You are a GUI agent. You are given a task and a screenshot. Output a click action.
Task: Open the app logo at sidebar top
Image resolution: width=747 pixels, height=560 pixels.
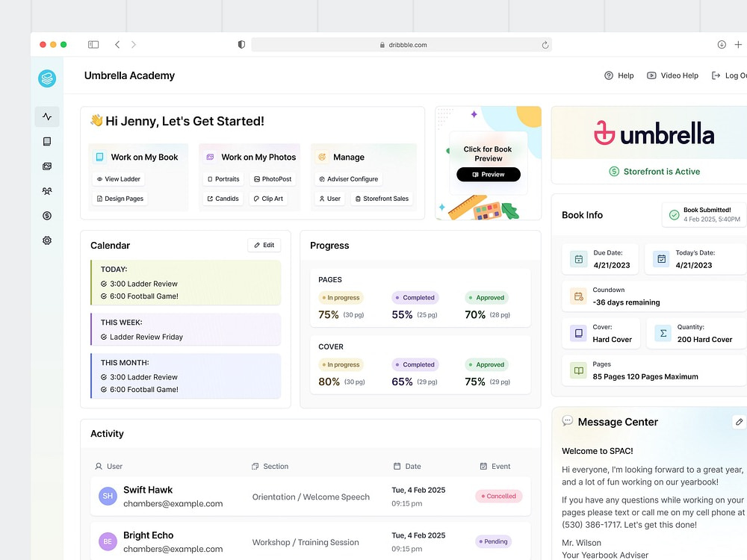(x=47, y=78)
